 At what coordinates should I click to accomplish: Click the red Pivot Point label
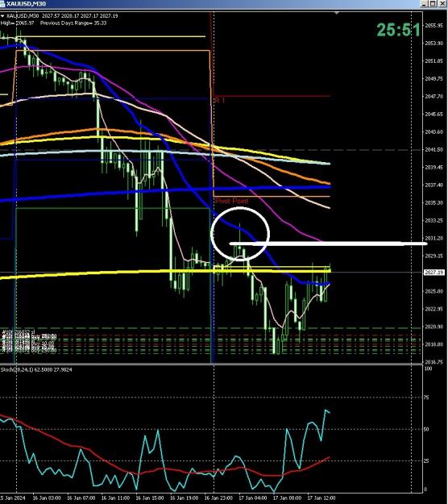231,202
